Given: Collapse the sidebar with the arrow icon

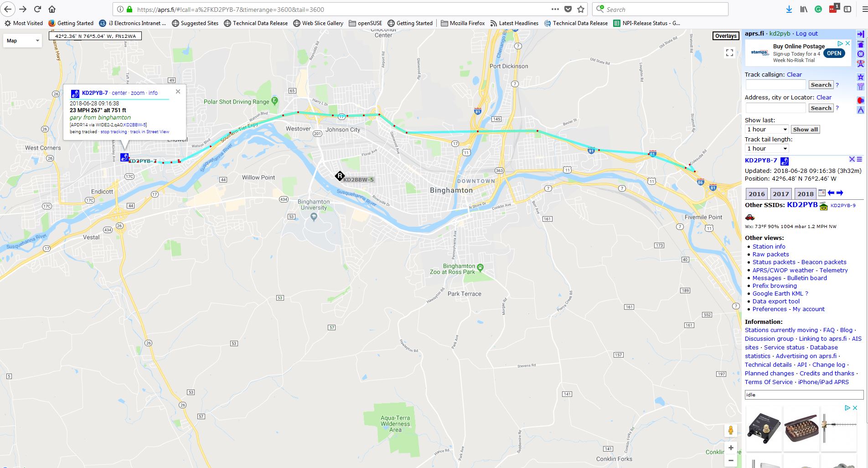Looking at the screenshot, I should click(x=860, y=34).
